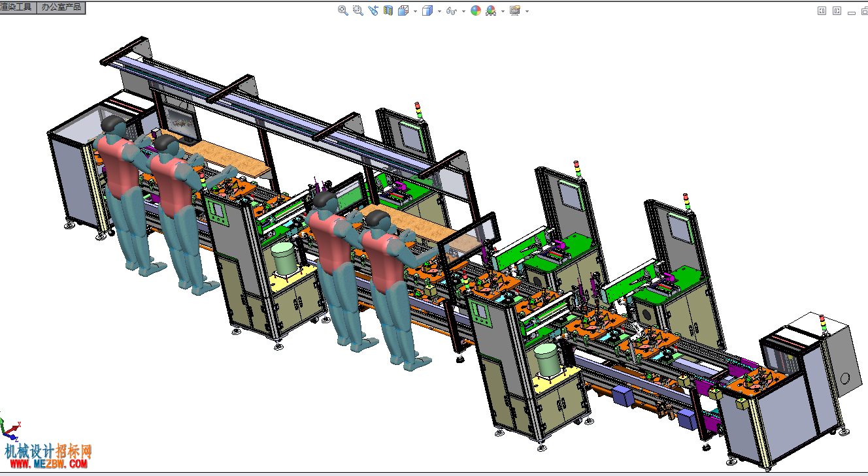
Task: Switch to the 渲染工具 tab
Action: tap(17, 7)
